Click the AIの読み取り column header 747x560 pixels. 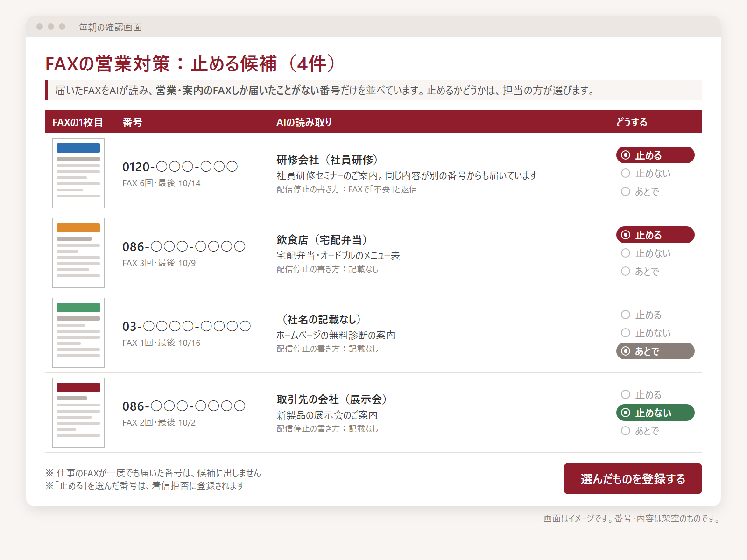coord(304,122)
